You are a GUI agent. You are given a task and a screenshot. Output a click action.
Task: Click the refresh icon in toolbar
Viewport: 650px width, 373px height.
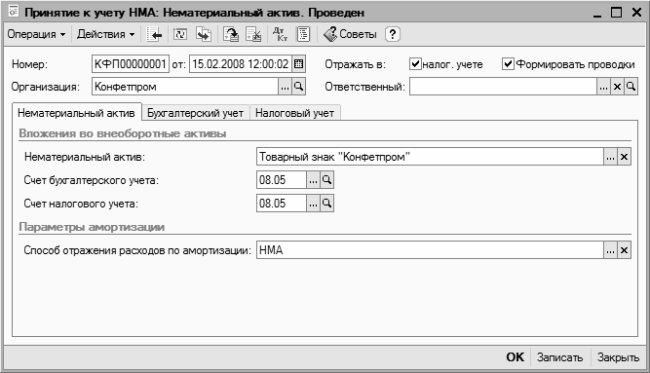click(180, 34)
